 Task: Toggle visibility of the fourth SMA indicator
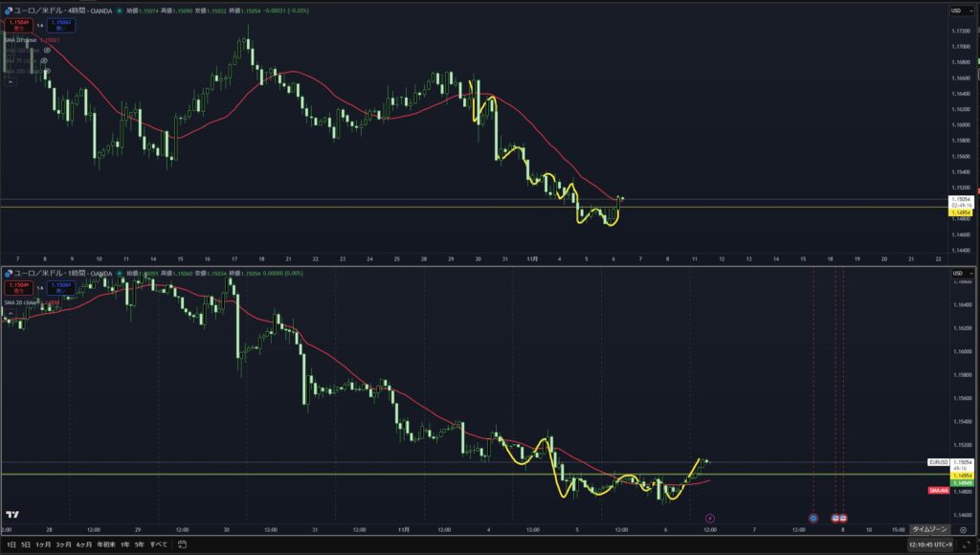point(44,71)
